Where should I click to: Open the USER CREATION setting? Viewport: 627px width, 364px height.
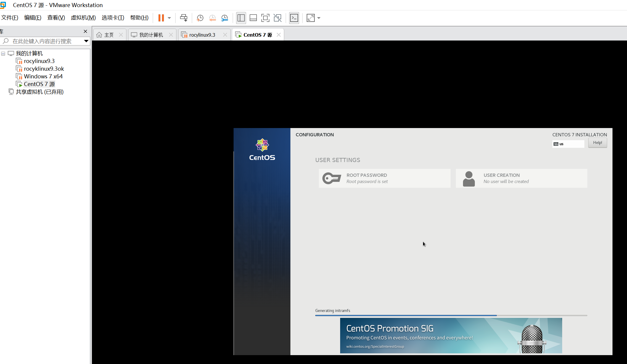(521, 178)
